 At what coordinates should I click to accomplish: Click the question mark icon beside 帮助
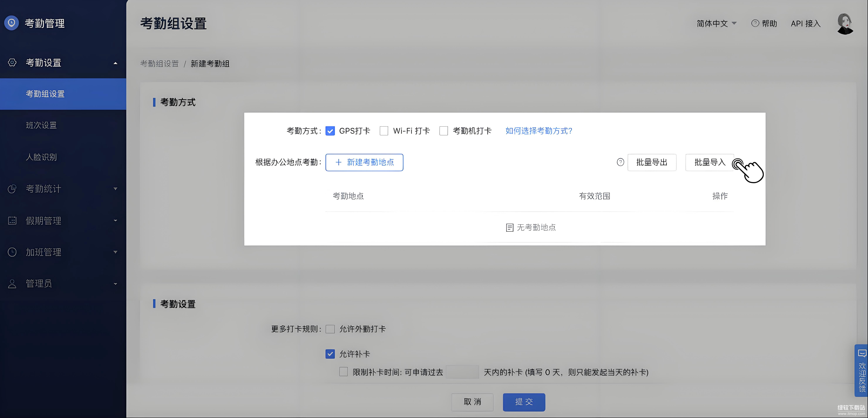755,23
